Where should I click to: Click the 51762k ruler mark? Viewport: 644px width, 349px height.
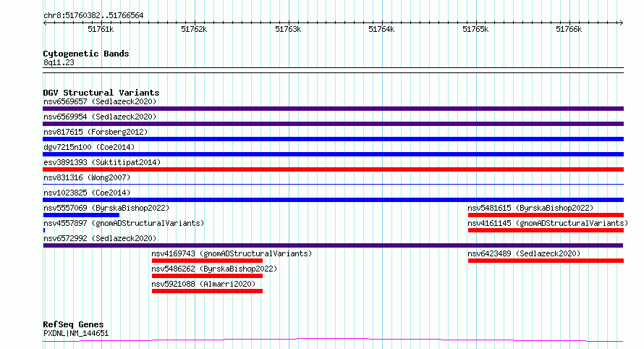(x=194, y=29)
